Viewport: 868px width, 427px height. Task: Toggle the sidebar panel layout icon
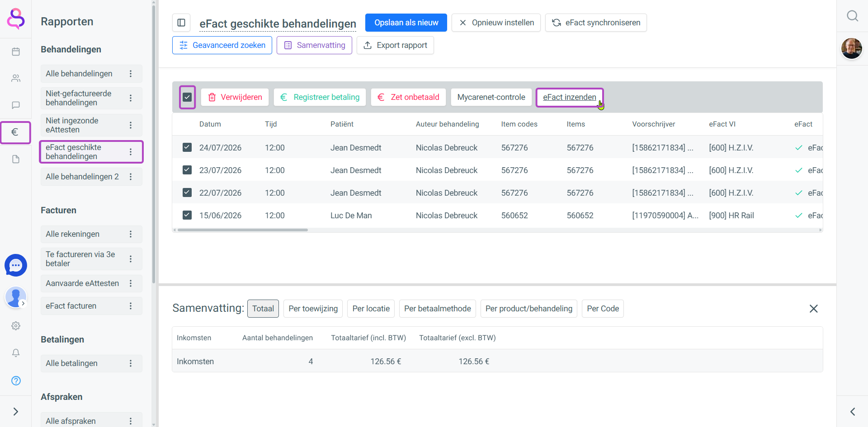click(181, 23)
